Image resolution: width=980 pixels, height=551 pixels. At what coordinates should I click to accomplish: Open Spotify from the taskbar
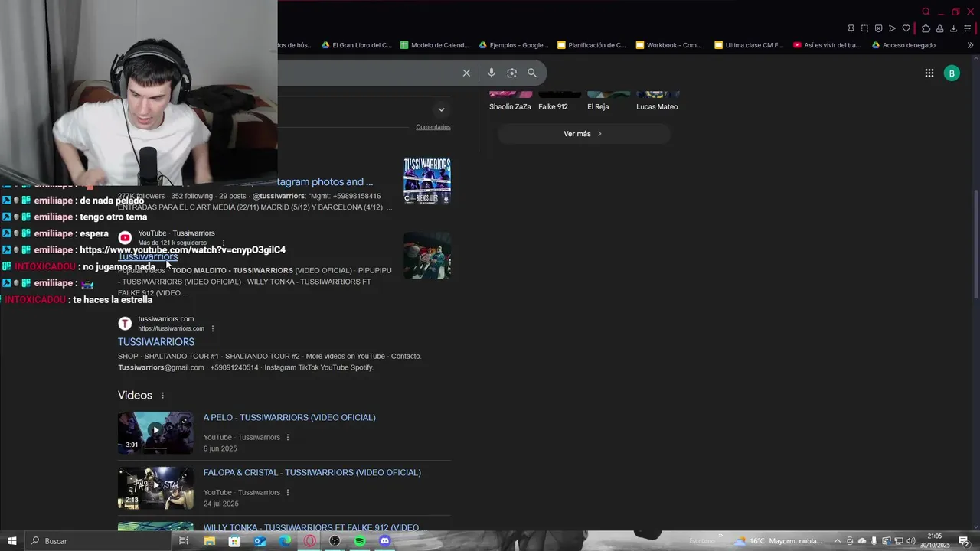360,541
